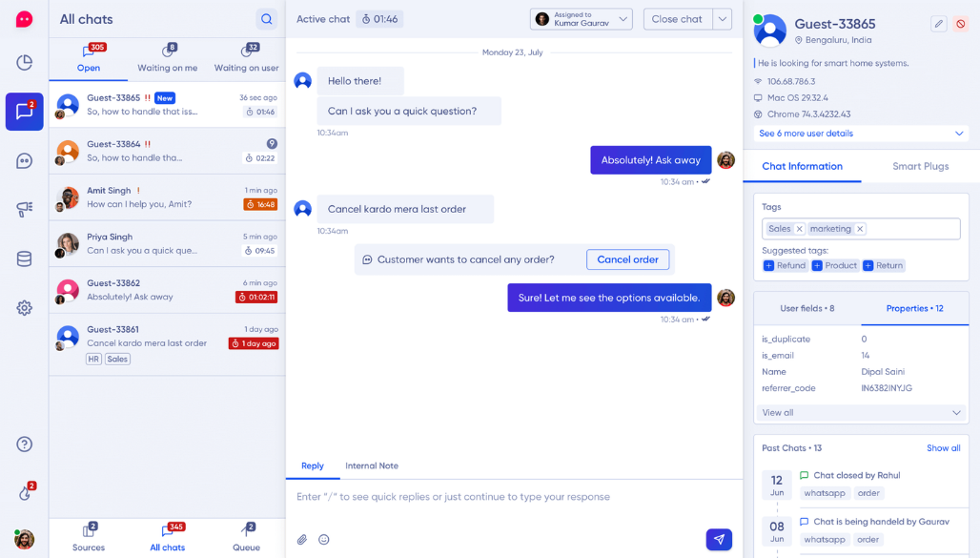Attach a file with the paperclip icon
This screenshot has width=980, height=558.
tap(302, 539)
